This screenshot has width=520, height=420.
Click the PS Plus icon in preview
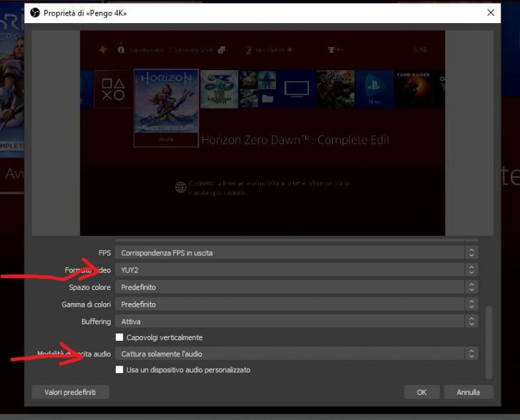tap(103, 50)
